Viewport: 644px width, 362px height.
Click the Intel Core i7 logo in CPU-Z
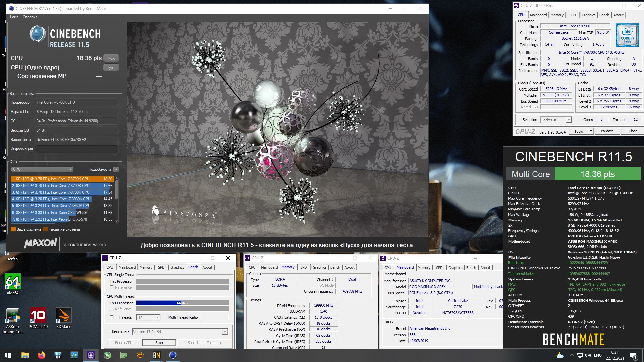pos(627,35)
